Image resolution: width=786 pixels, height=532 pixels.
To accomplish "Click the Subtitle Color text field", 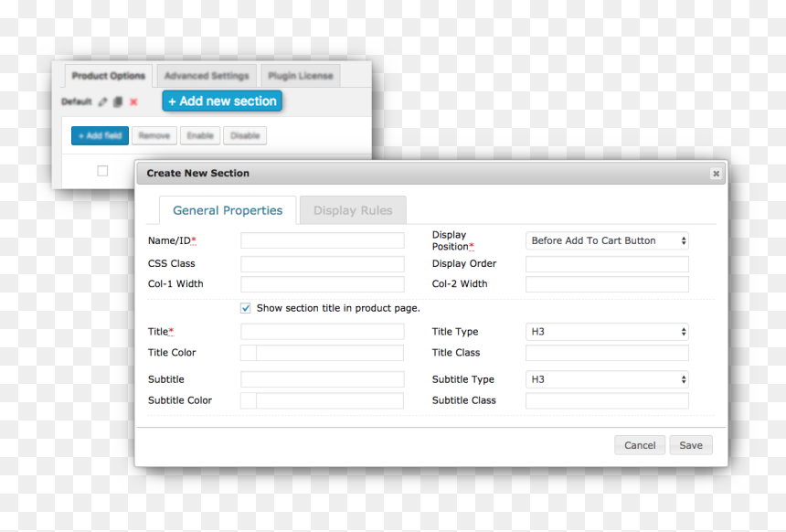I will tap(330, 400).
